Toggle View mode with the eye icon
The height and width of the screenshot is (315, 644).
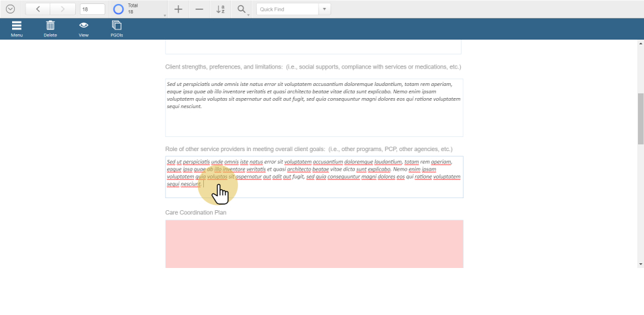84,26
